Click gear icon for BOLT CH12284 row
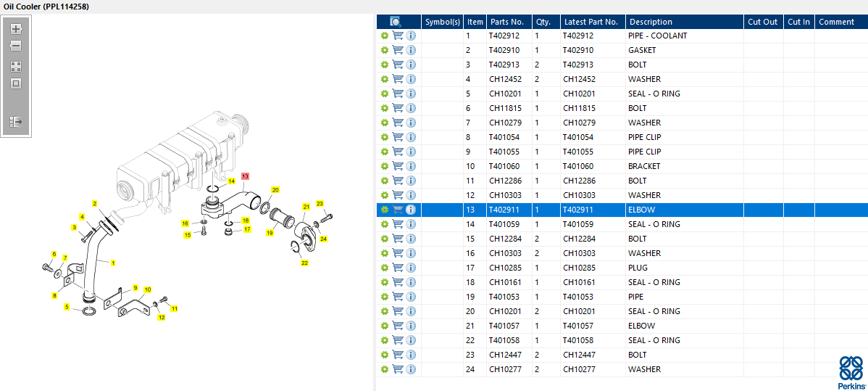Screen dimensions: 868x391 (385, 239)
